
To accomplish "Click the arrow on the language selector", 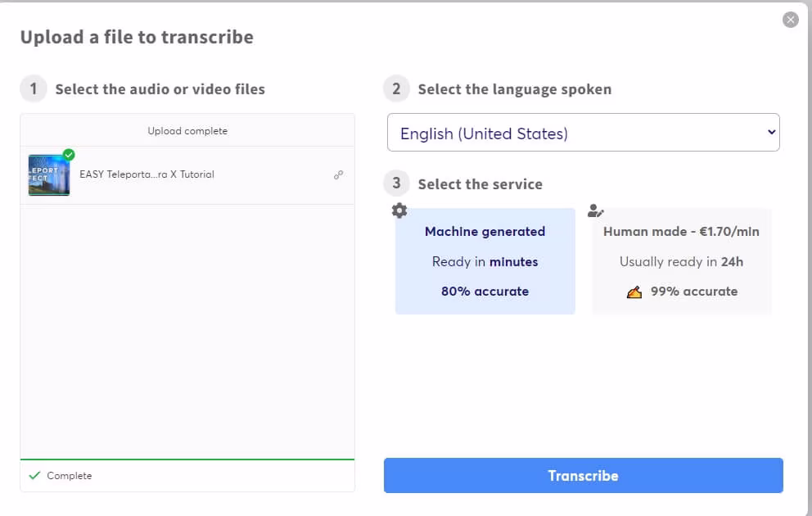I will point(770,133).
